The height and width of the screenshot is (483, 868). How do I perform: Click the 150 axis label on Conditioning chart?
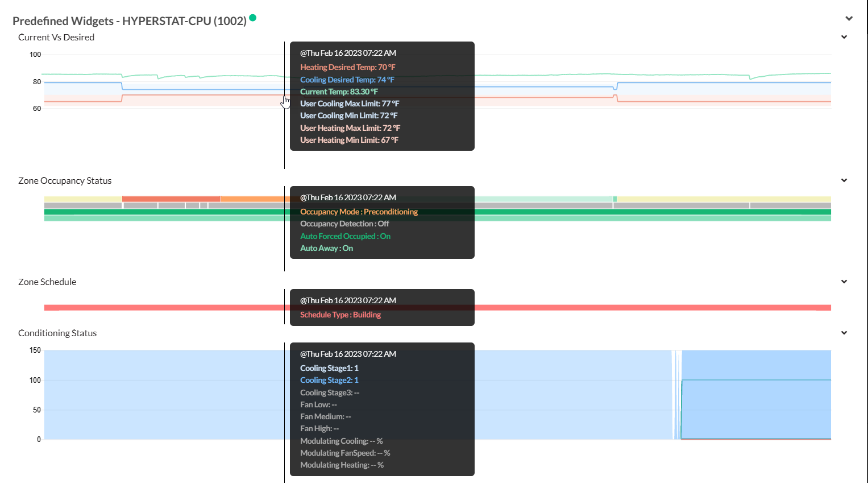pos(35,350)
